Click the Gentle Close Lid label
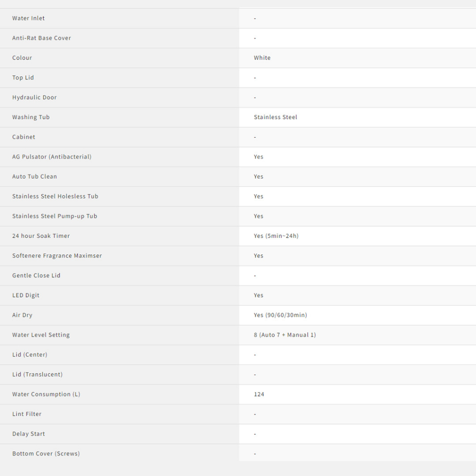Screen dimensions: 476x476 click(36, 275)
